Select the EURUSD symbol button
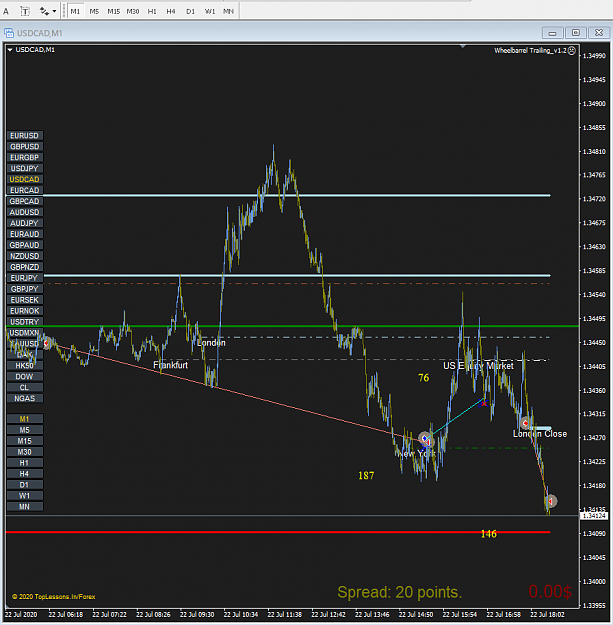613x625 pixels. point(25,136)
